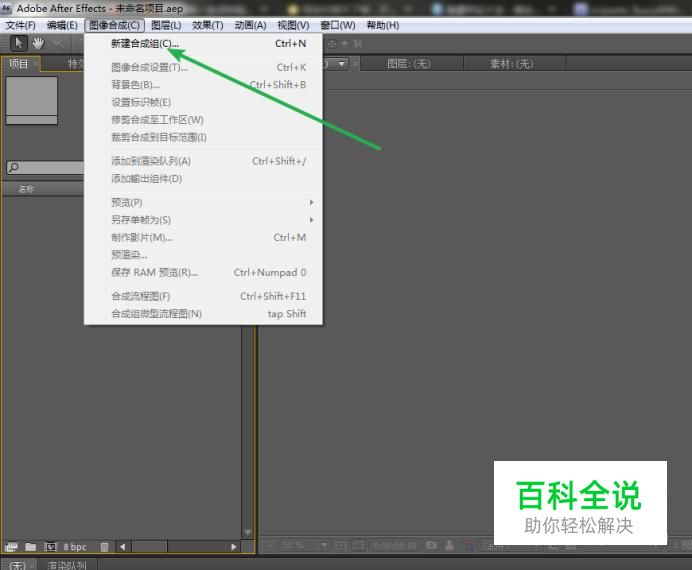
Task: Select the Selection arrow tool
Action: click(x=19, y=43)
